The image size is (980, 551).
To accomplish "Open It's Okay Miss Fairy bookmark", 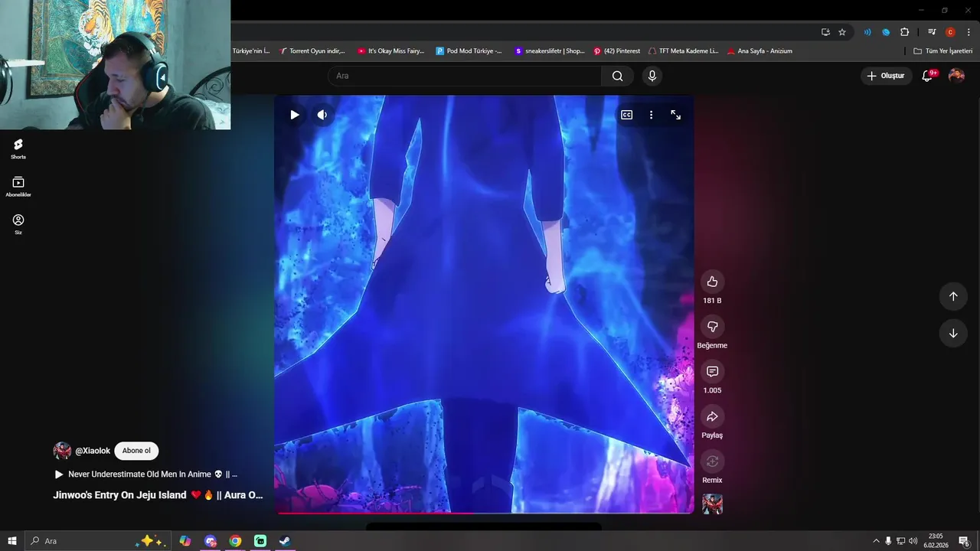I will point(390,51).
